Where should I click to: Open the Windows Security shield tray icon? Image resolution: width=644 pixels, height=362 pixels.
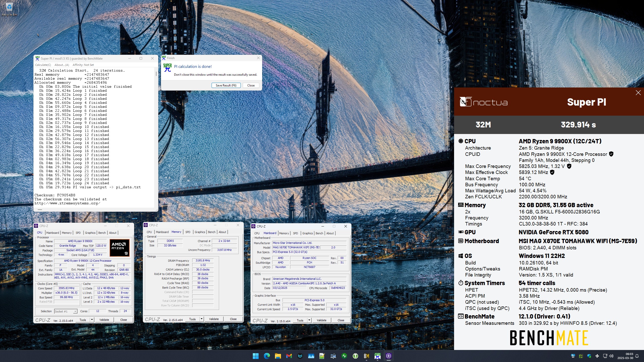tap(589, 356)
